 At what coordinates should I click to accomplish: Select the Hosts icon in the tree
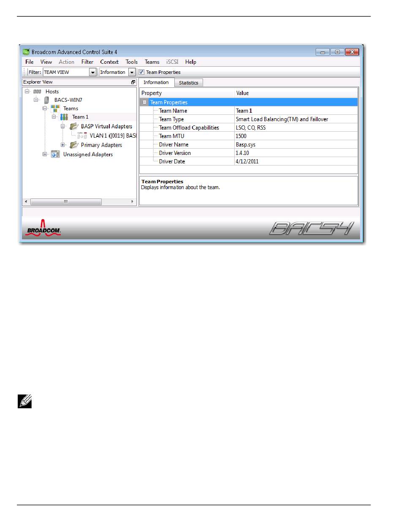[x=37, y=91]
